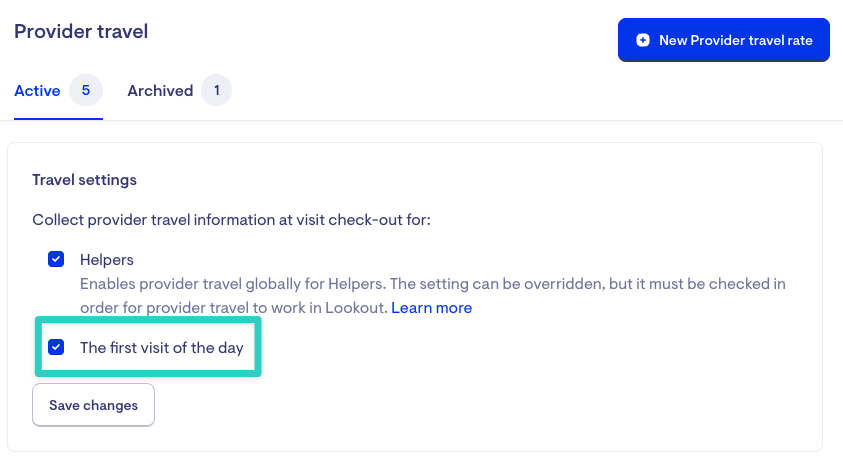Click the Travel settings section title
This screenshot has height=466, width=843.
(x=84, y=180)
